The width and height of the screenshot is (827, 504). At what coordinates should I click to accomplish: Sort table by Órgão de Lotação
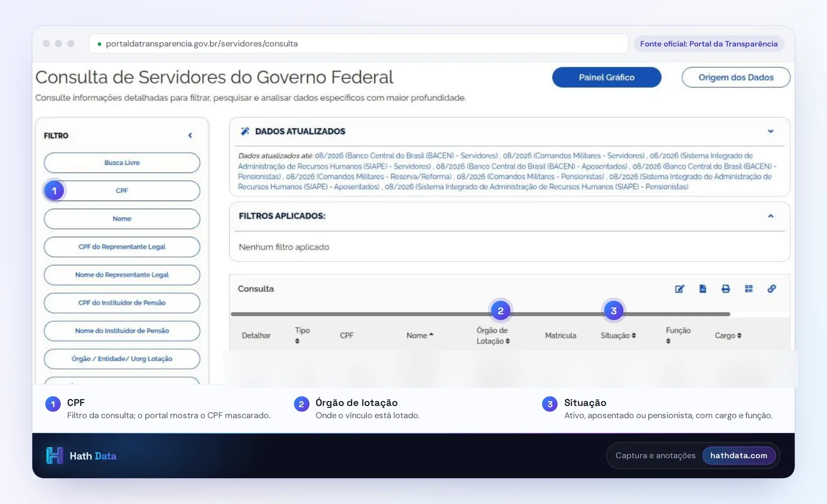pyautogui.click(x=508, y=341)
